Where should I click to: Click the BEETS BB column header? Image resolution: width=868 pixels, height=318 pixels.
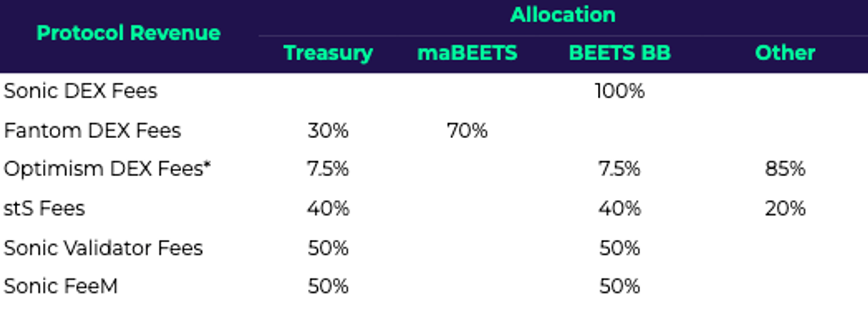pos(620,53)
